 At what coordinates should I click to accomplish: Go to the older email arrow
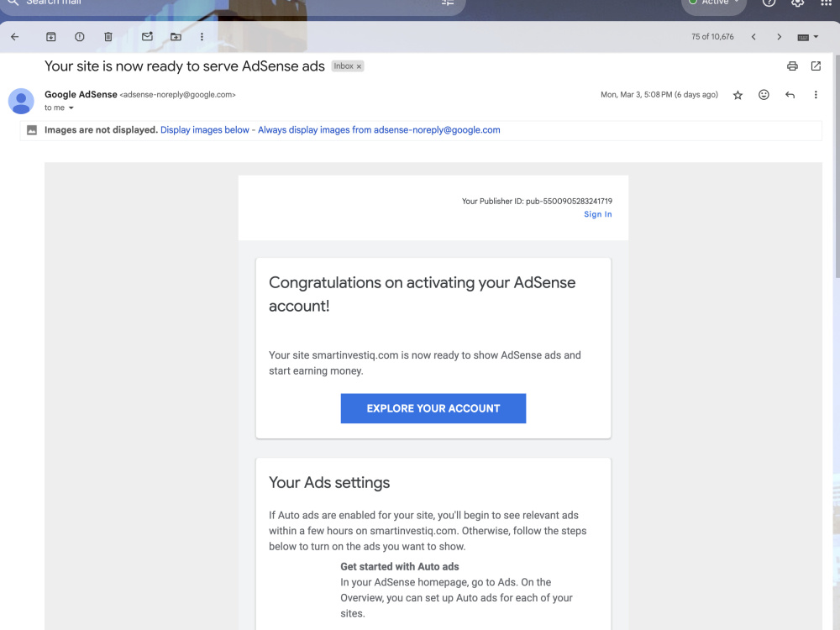click(779, 37)
